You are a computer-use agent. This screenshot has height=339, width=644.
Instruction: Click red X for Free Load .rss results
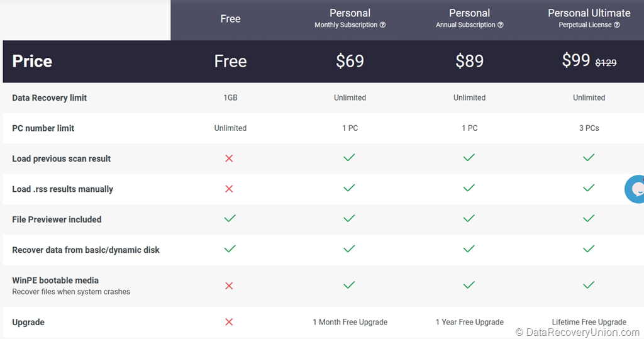pos(229,189)
